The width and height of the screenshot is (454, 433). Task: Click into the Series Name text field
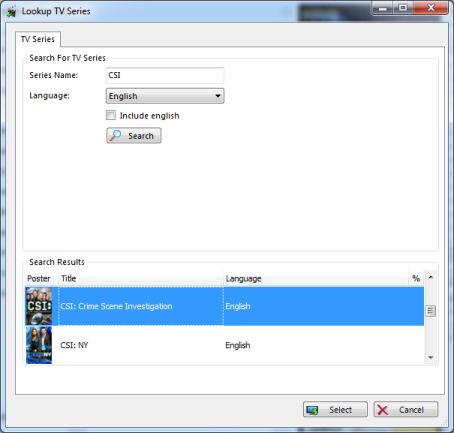pyautogui.click(x=165, y=75)
